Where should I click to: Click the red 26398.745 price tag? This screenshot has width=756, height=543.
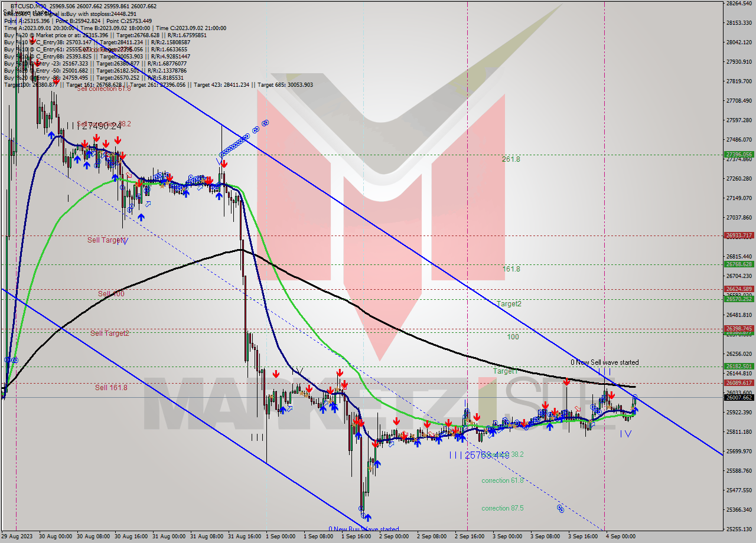(738, 328)
